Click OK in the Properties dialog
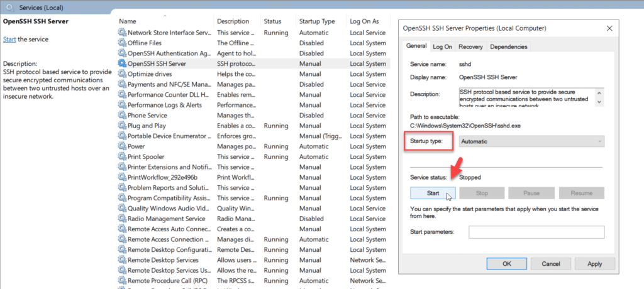The width and height of the screenshot is (644, 289). 507,264
